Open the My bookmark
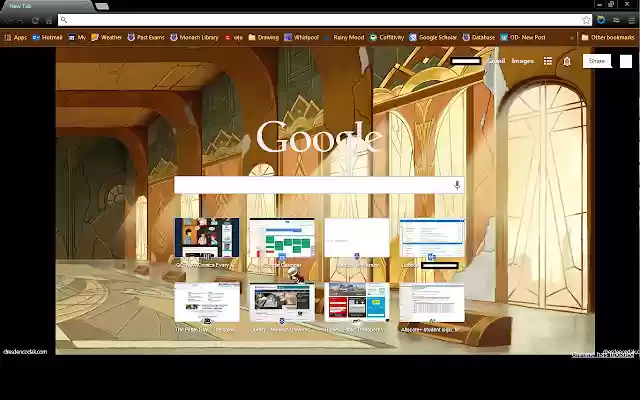The height and width of the screenshot is (400, 640). [77, 37]
